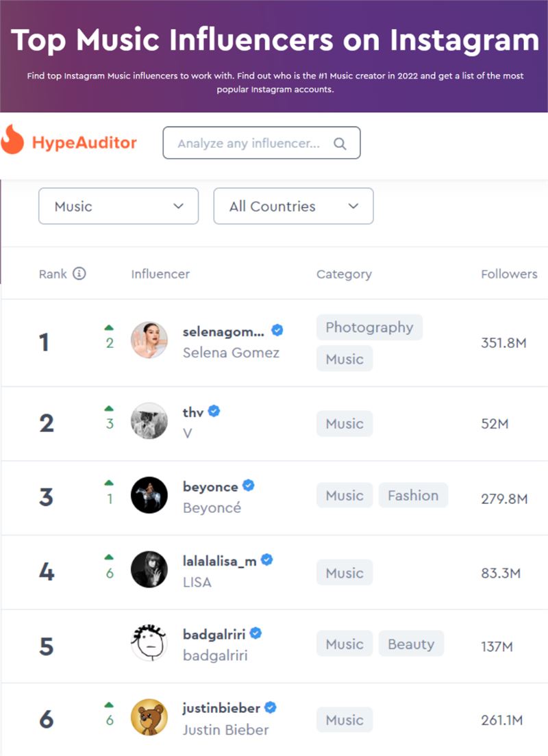Click Justin Bieber's bear avatar thumbnail

point(149,717)
